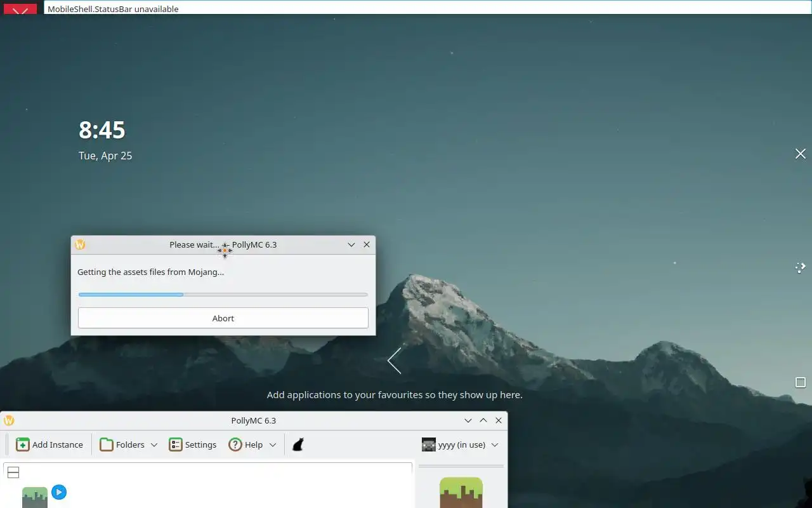Screen dimensions: 812x508
Task: Click the yyyy account avatar icon
Action: pos(429,444)
